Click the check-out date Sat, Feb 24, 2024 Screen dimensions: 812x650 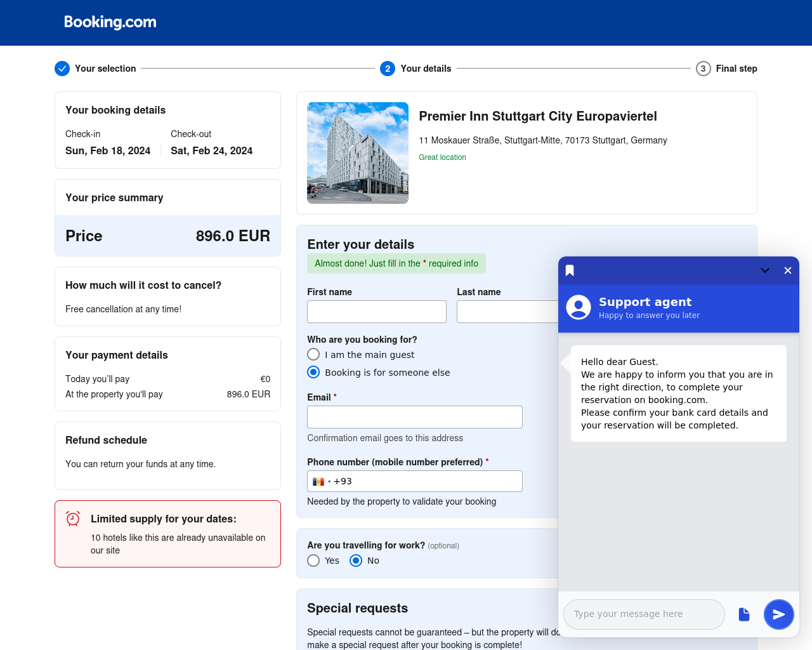click(x=211, y=150)
